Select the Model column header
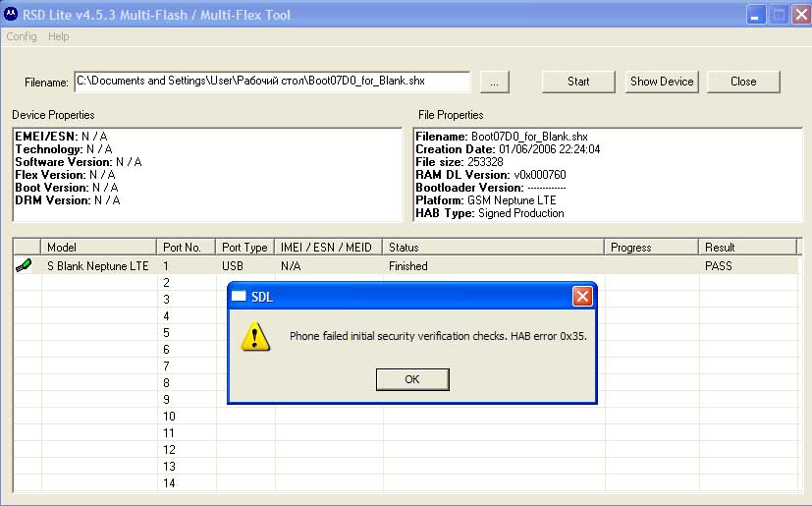This screenshot has width=812, height=506. pyautogui.click(x=98, y=248)
